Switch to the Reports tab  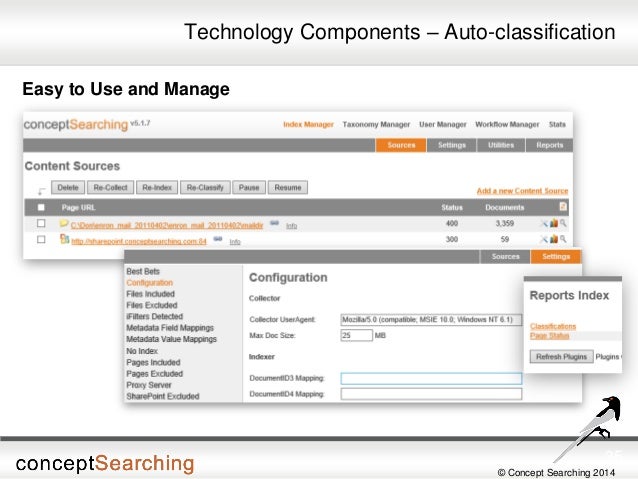[549, 145]
